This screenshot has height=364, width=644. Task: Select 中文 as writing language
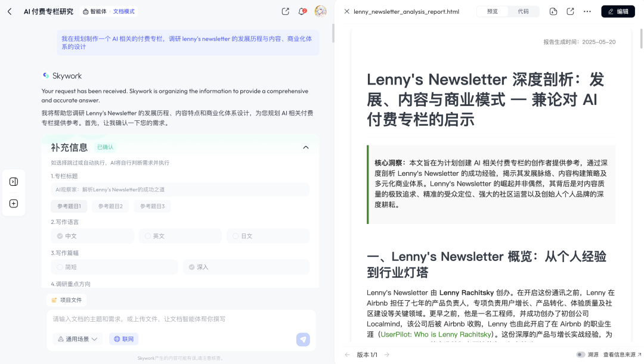point(92,236)
